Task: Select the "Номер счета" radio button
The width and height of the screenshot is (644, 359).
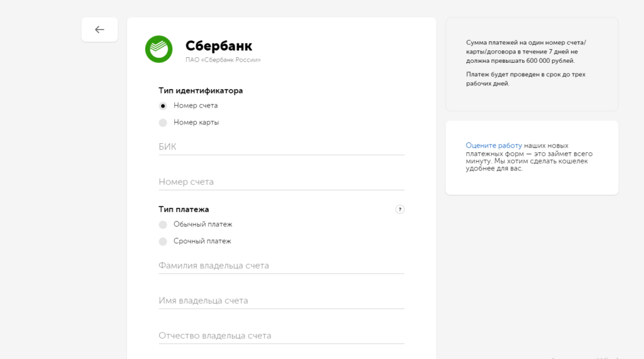Action: [x=163, y=106]
